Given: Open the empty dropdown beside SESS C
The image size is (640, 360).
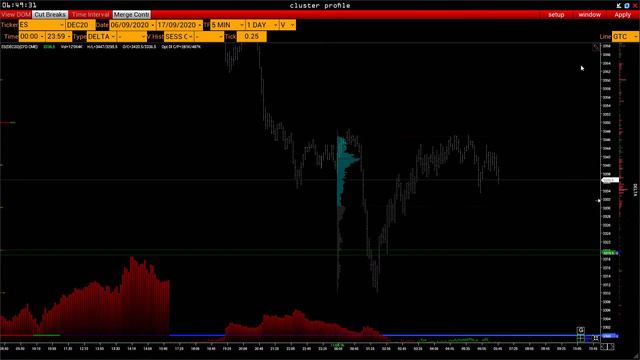Looking at the screenshot, I should (x=209, y=36).
